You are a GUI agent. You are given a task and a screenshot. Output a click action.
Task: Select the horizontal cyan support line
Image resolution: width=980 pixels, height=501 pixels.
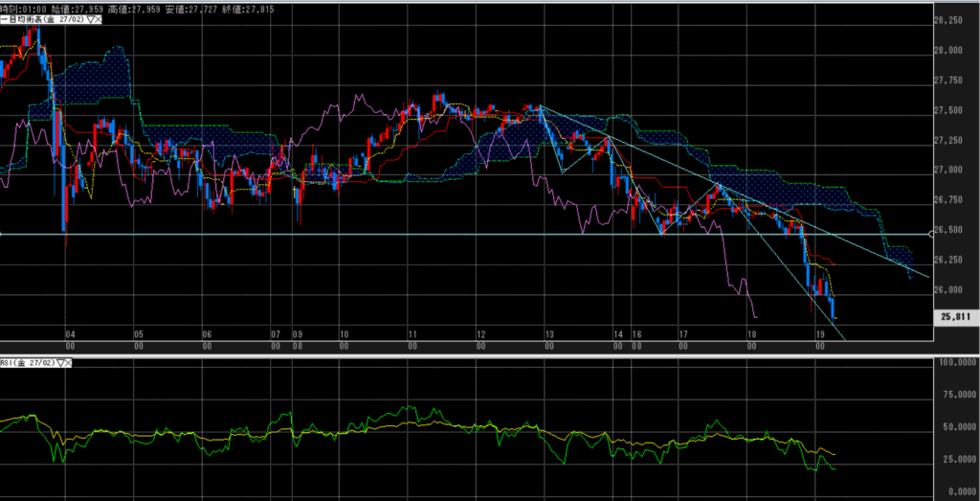pyautogui.click(x=383, y=234)
